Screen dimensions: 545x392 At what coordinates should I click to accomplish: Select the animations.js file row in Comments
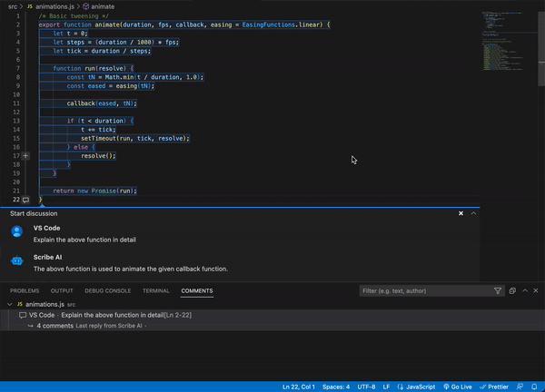click(x=272, y=305)
